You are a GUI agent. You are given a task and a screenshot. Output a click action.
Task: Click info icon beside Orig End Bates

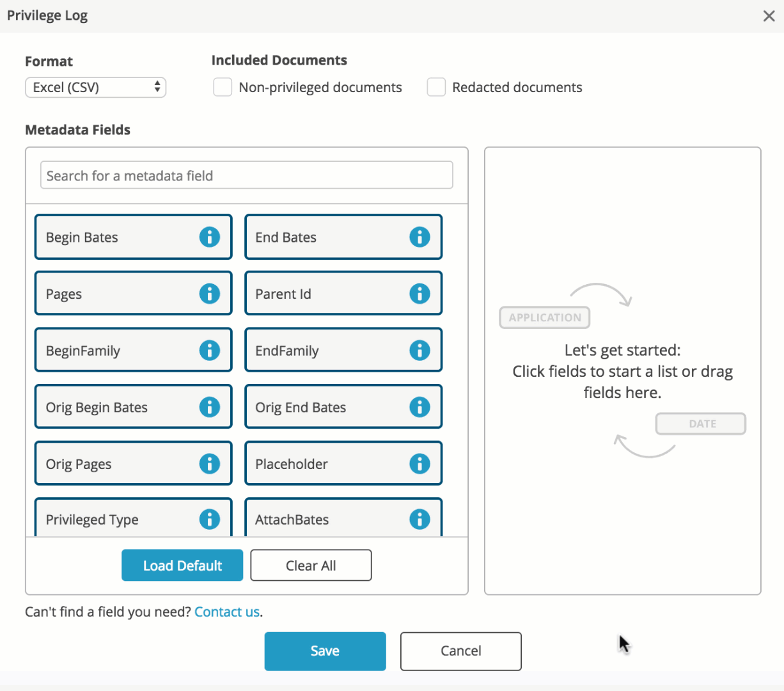pos(419,407)
